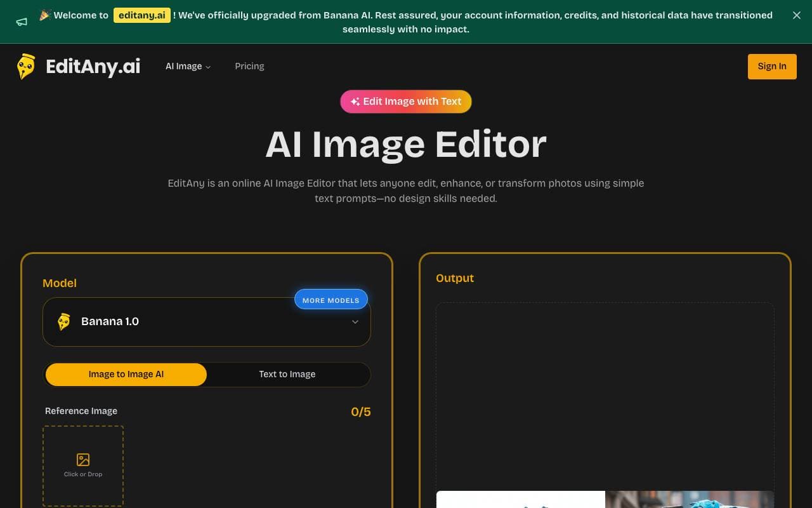
Task: Click the AI Image Editor title
Action: 406,144
